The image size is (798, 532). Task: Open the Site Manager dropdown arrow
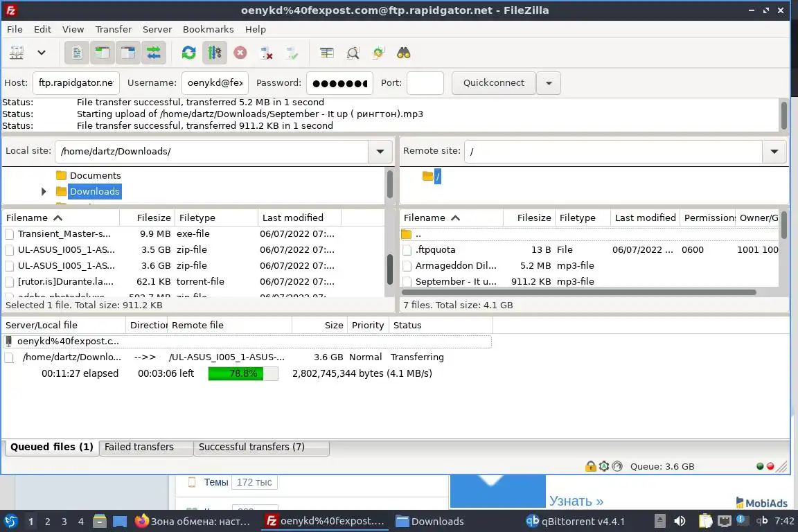pos(42,53)
